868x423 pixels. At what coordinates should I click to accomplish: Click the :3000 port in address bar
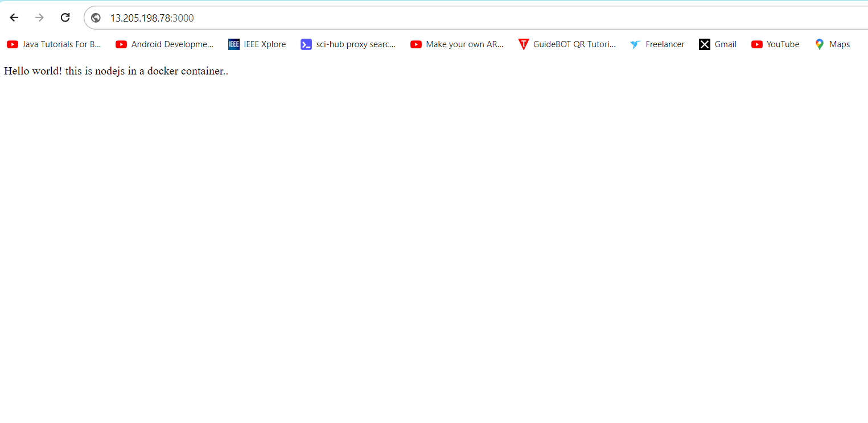coord(183,18)
